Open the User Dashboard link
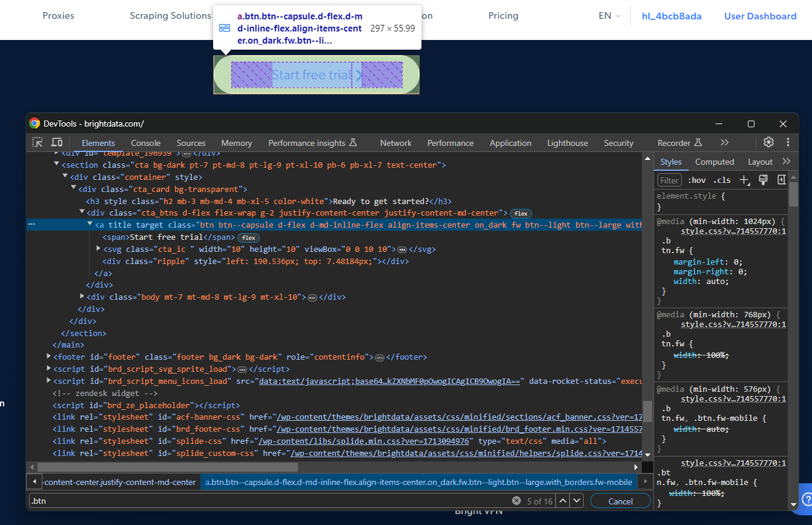Viewport: 812px width, 525px height. pyautogui.click(x=761, y=16)
